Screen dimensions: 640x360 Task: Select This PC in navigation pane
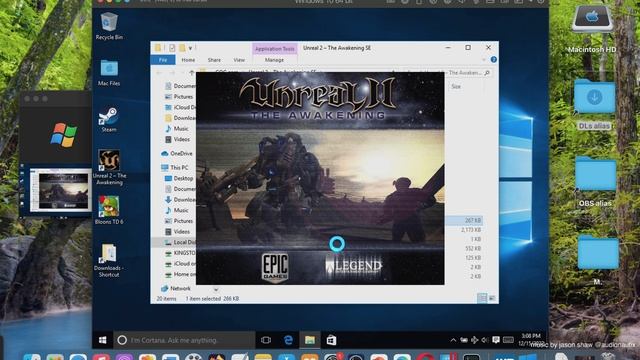(175, 167)
